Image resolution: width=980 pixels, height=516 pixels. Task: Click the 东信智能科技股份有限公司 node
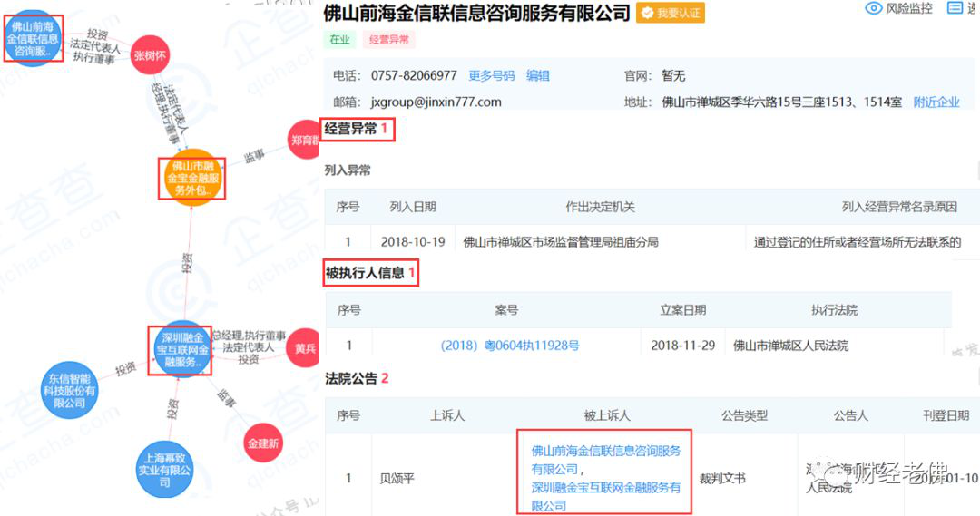[x=69, y=391]
